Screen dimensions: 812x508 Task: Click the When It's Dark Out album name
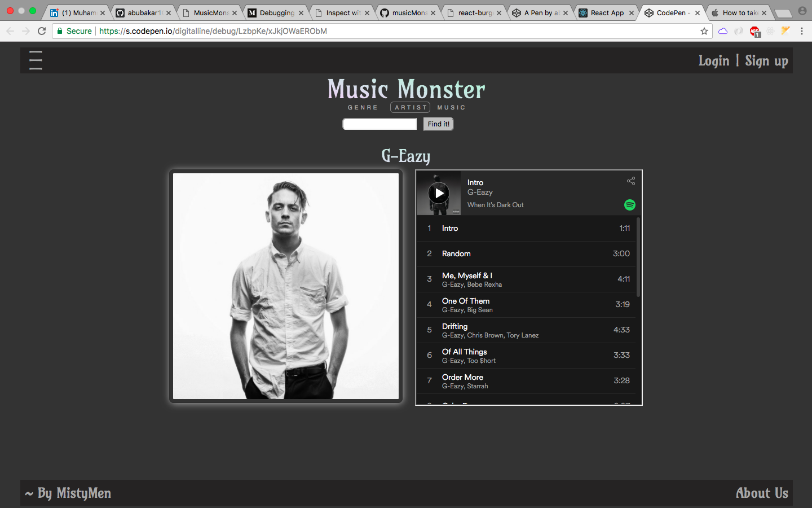[x=496, y=205]
